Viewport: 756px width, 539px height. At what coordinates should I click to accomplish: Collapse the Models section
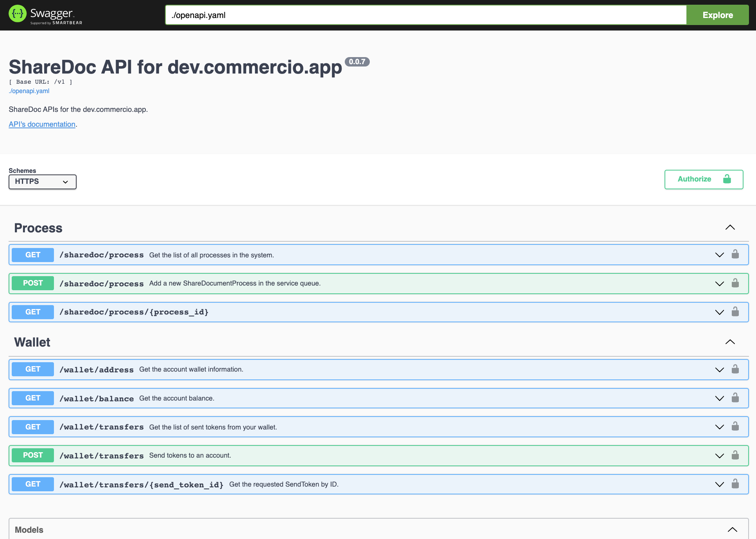tap(732, 530)
